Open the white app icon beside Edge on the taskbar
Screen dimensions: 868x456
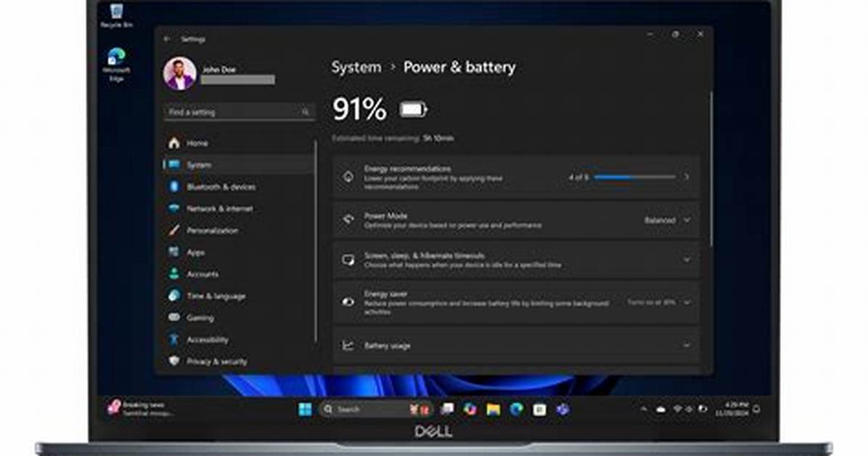tap(540, 410)
